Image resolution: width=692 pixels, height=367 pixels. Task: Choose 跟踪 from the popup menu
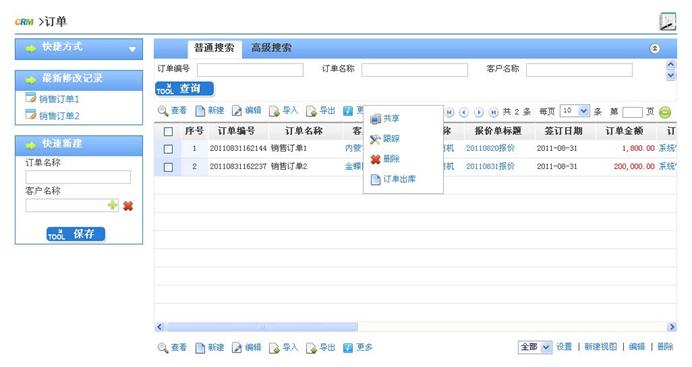(x=391, y=139)
